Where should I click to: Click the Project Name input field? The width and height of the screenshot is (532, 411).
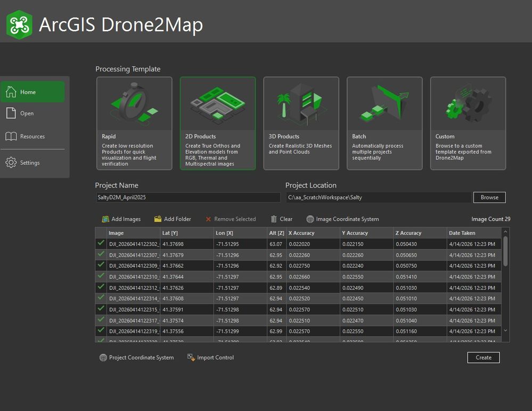(x=189, y=197)
